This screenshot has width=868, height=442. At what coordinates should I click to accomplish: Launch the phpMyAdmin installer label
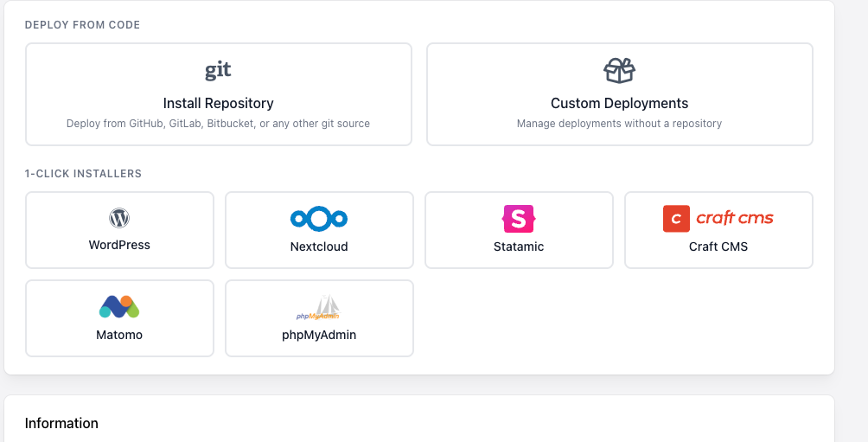319,335
